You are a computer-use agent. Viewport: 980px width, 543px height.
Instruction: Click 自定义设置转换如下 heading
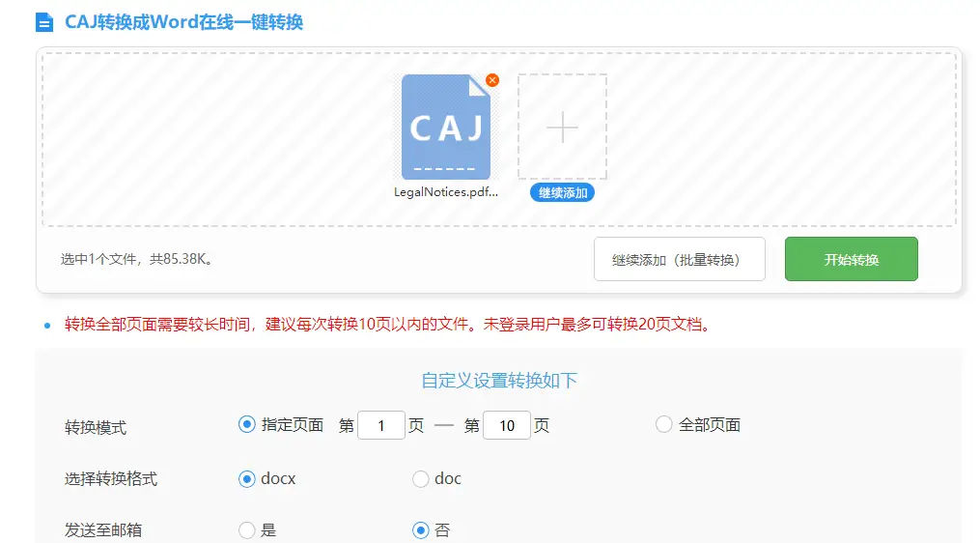(x=499, y=381)
